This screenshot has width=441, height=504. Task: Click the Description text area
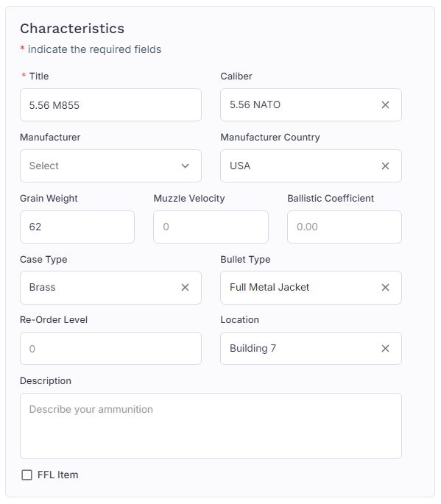tap(211, 426)
